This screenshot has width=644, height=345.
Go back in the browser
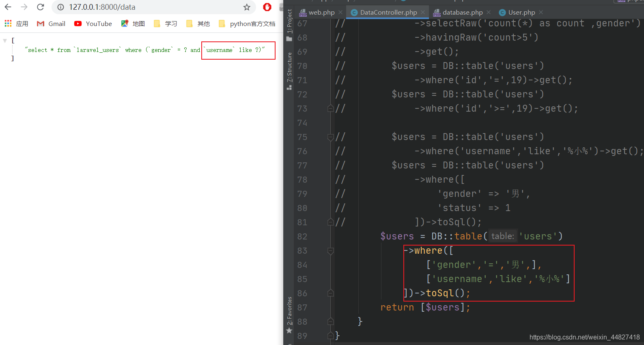pos(8,7)
